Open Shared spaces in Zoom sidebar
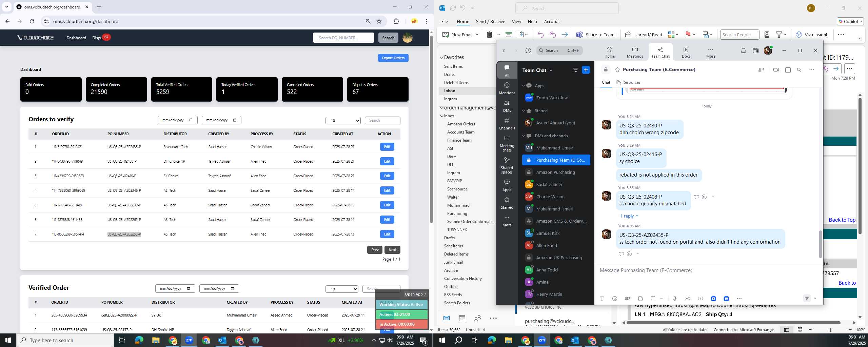This screenshot has height=347, width=868. [507, 165]
